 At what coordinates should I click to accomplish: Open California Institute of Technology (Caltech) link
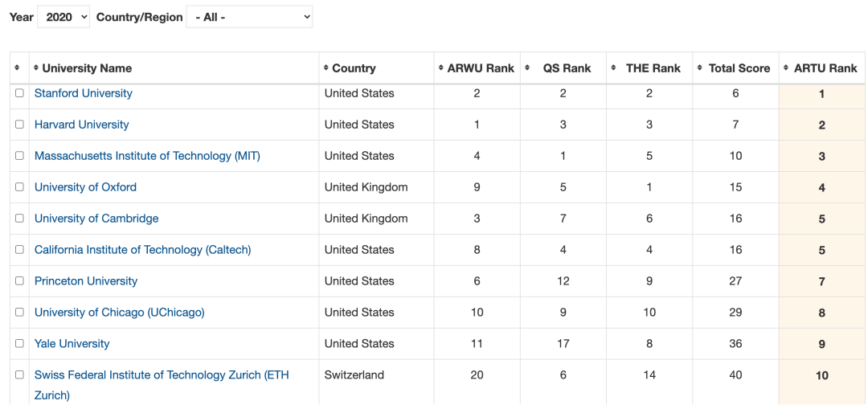point(143,250)
